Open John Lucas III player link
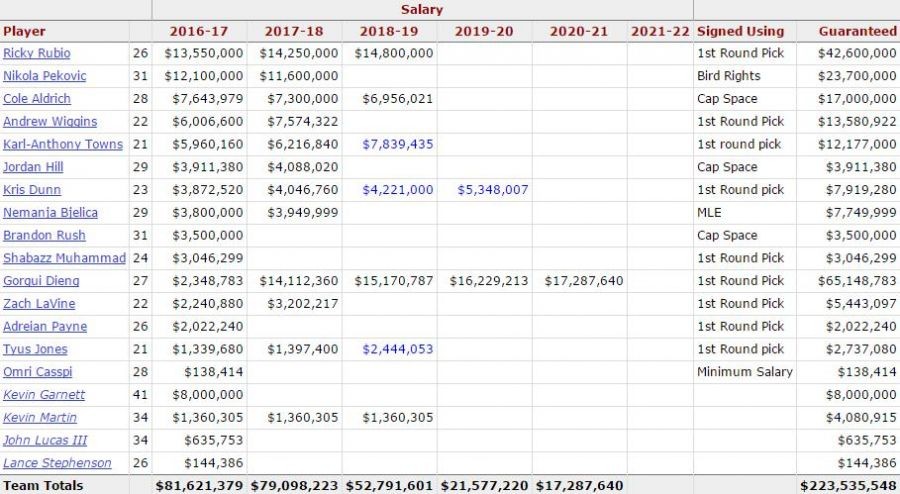Screen dimensions: 900x494 pyautogui.click(x=45, y=440)
